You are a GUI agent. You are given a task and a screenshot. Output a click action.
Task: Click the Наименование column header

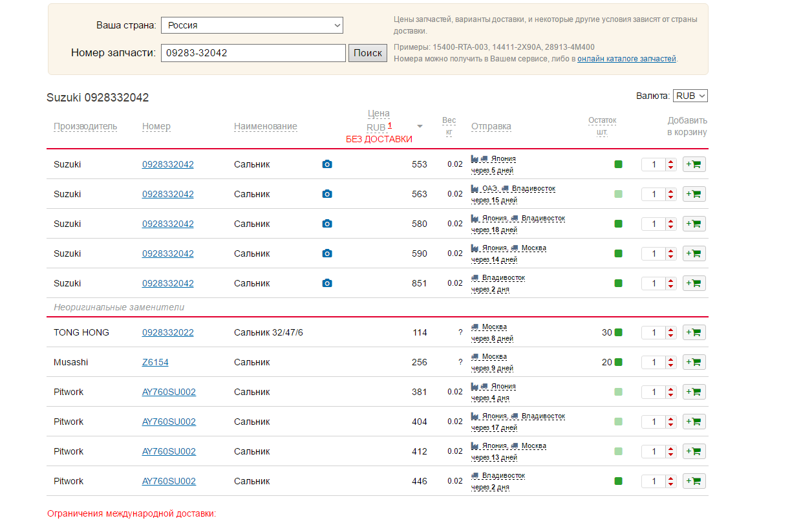(265, 126)
